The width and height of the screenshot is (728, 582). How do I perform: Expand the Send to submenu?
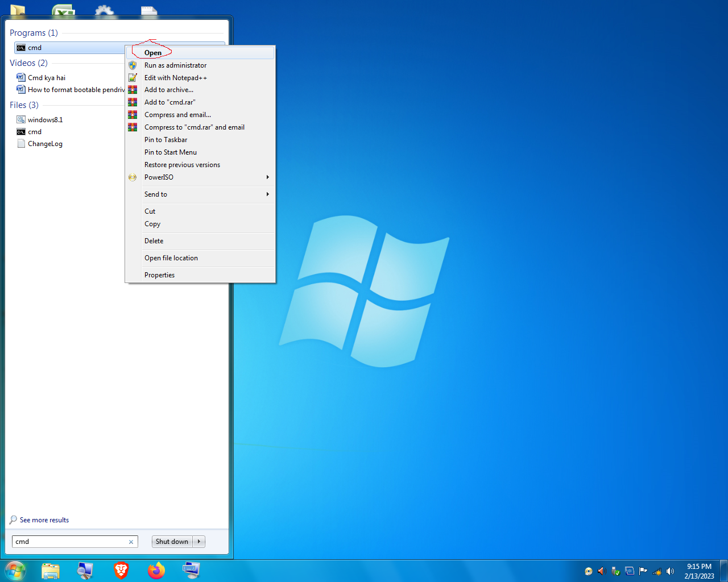(200, 194)
